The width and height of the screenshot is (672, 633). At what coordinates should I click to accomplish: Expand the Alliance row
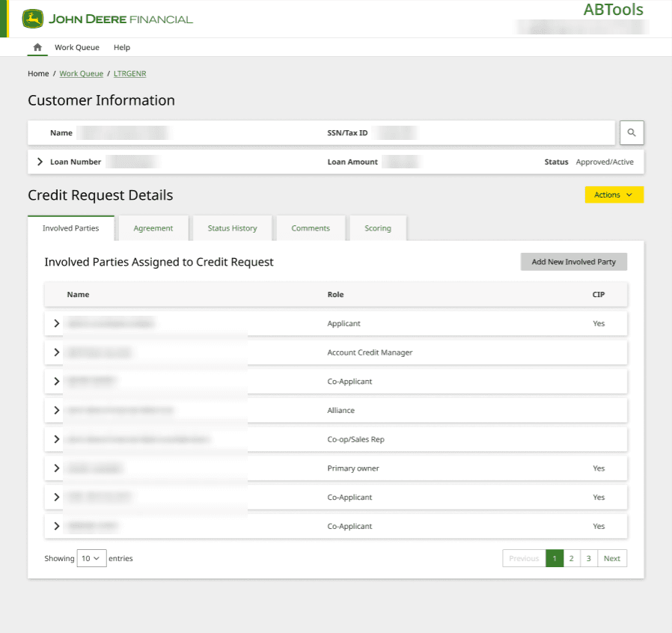click(x=57, y=410)
